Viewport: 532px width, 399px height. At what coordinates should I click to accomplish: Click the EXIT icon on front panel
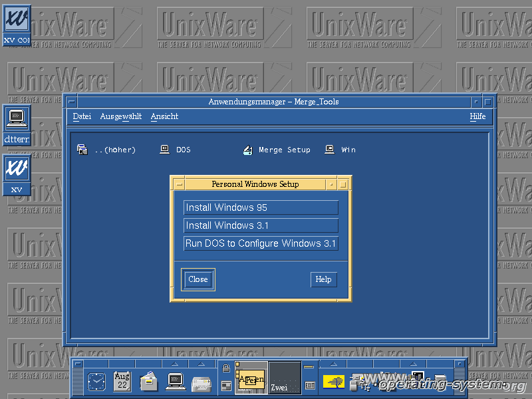click(x=310, y=386)
